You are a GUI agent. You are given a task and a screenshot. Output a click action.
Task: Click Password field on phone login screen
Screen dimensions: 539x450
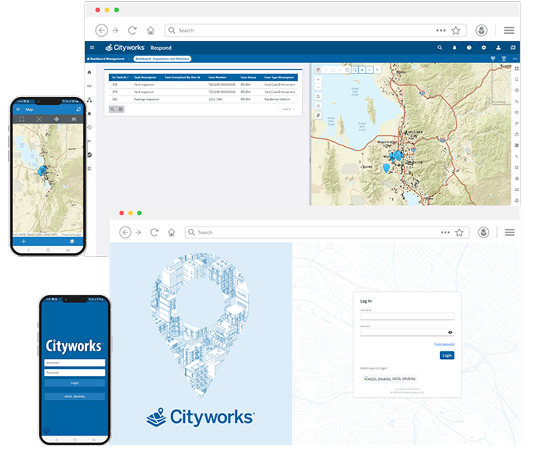(x=75, y=373)
